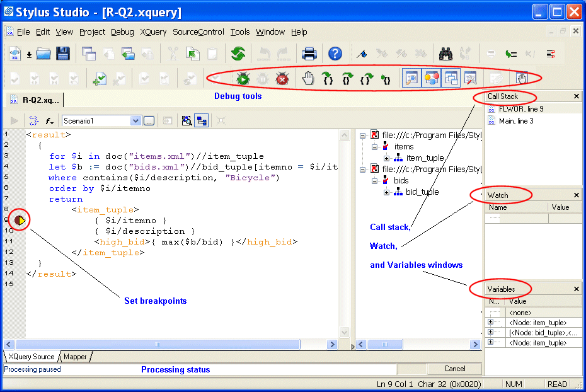
Task: Switch to the Mapper tab
Action: click(x=75, y=357)
